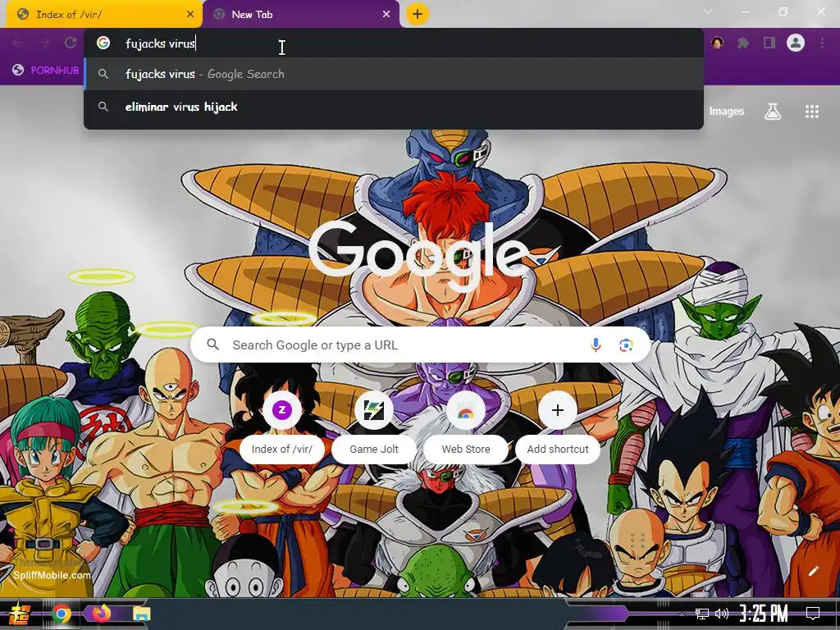This screenshot has width=840, height=630.
Task: Click the Add shortcut button
Action: click(x=558, y=426)
